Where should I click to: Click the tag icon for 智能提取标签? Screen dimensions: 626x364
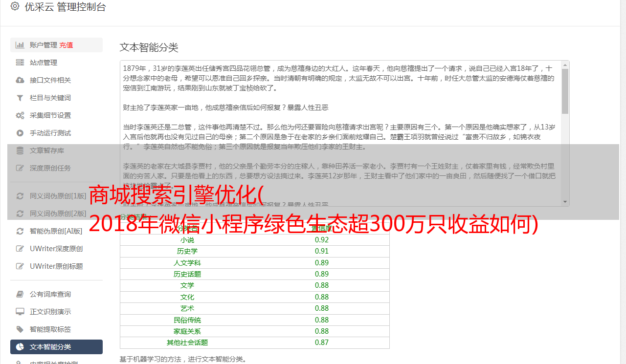(20, 329)
